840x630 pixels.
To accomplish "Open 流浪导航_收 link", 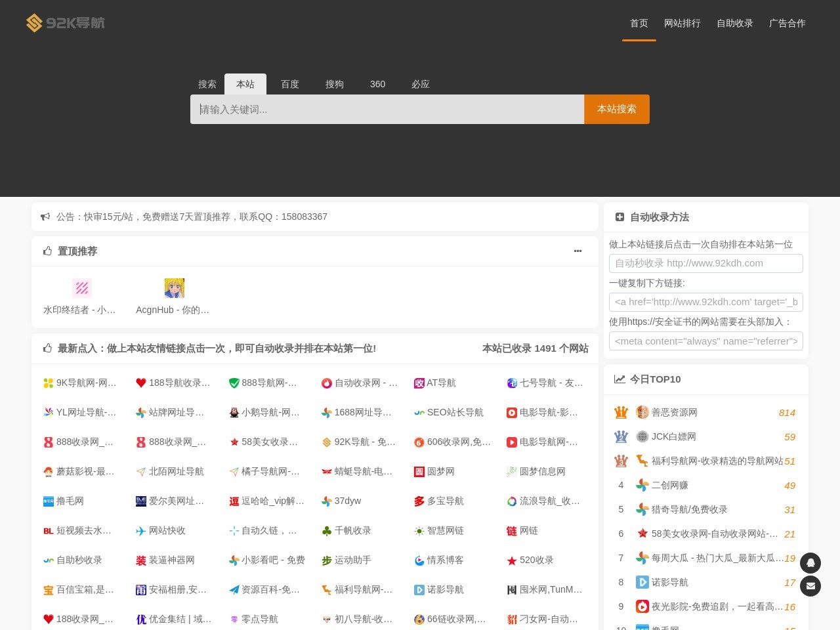I will [544, 501].
